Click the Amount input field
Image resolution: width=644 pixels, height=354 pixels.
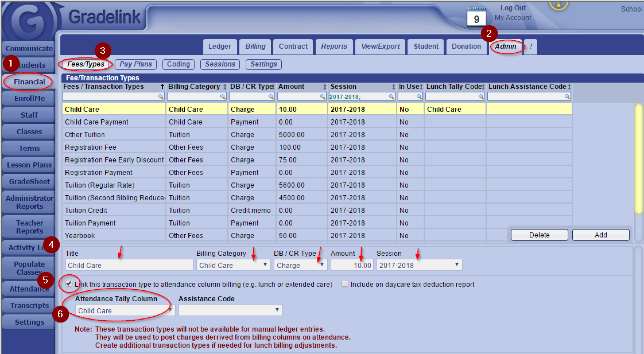pyautogui.click(x=352, y=265)
